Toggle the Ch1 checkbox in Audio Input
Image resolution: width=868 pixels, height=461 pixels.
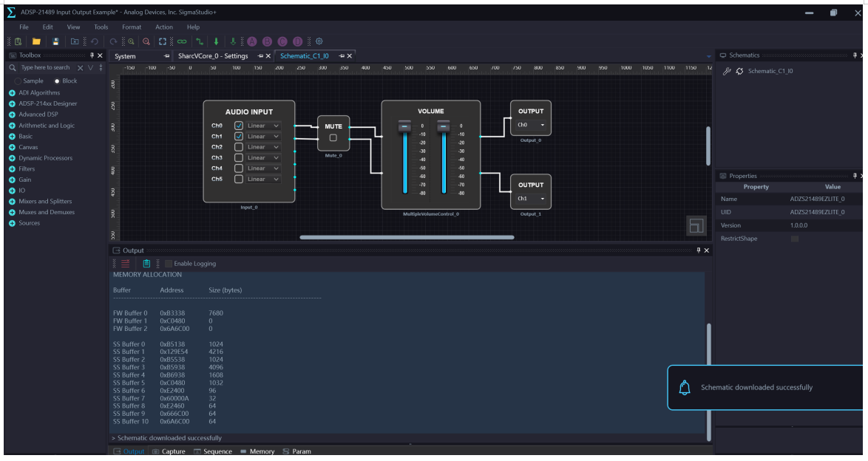click(239, 136)
